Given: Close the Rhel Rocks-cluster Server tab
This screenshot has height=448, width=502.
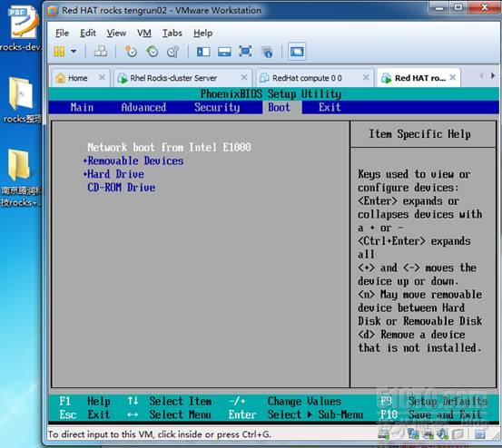Looking at the screenshot, I should (x=244, y=77).
